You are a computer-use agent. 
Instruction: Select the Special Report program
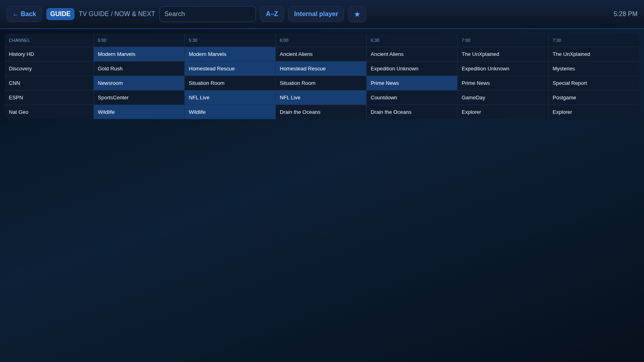tap(594, 83)
